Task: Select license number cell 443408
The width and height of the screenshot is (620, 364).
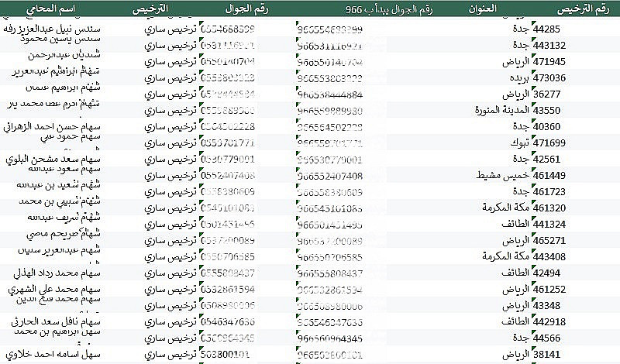Action: point(549,256)
